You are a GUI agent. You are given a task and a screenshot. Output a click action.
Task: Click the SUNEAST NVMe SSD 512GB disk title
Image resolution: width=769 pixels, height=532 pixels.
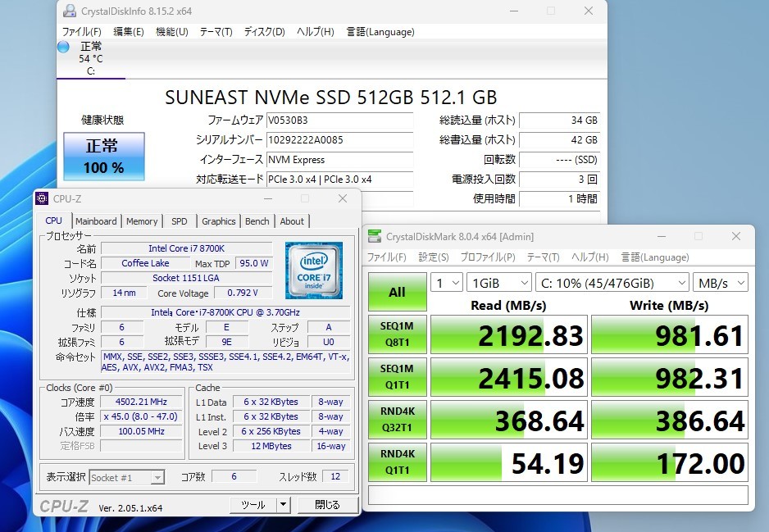331,97
